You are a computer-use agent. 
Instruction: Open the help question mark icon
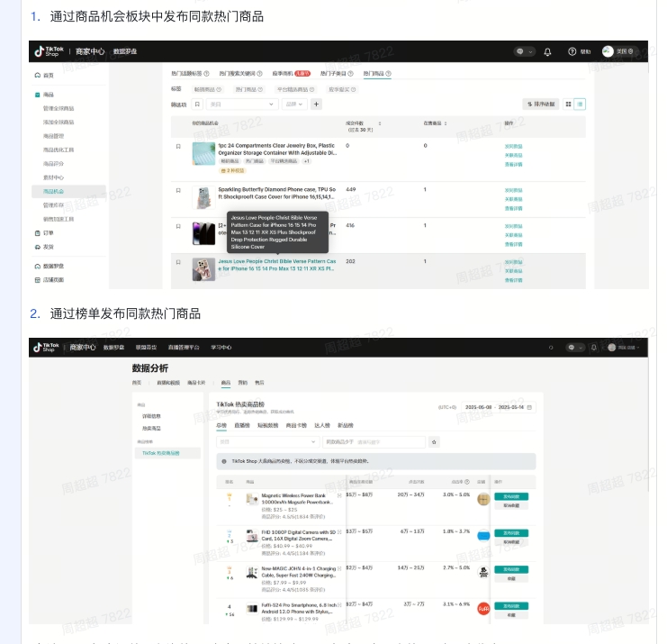(x=573, y=51)
